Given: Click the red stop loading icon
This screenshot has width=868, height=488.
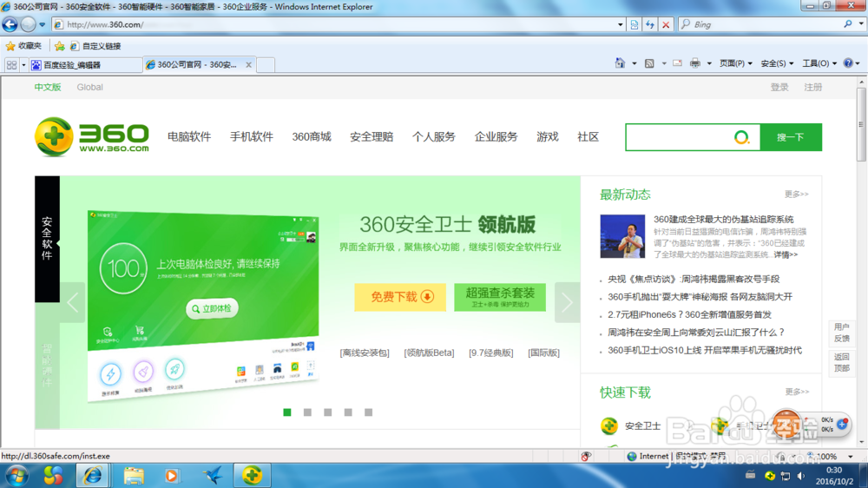Looking at the screenshot, I should [x=666, y=24].
